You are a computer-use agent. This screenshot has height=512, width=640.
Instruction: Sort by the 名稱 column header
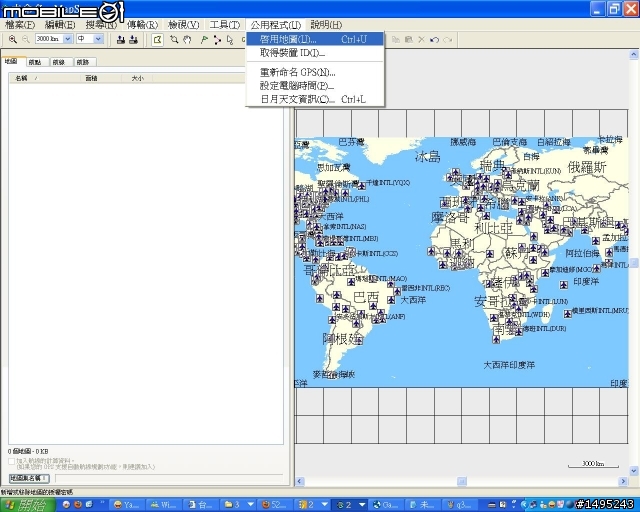pyautogui.click(x=45, y=78)
